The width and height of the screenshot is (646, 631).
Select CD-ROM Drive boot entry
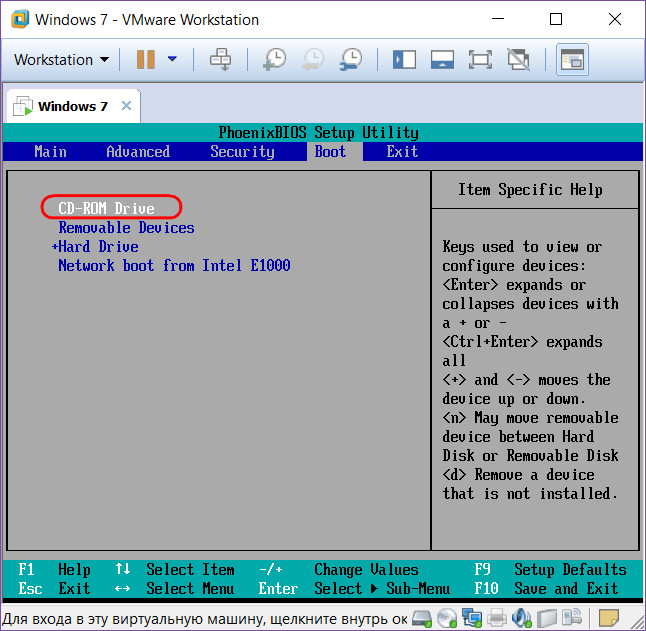(x=106, y=208)
